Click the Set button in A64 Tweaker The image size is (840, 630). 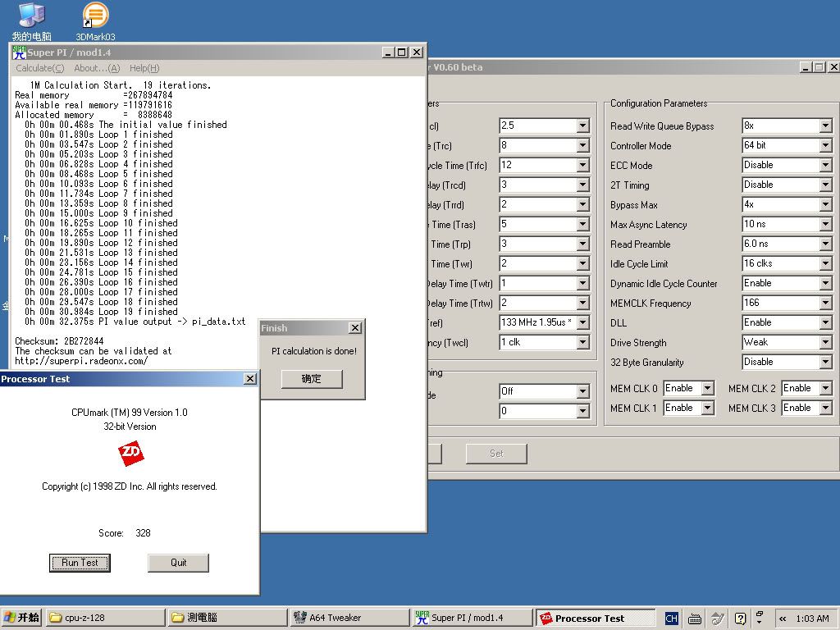[496, 453]
